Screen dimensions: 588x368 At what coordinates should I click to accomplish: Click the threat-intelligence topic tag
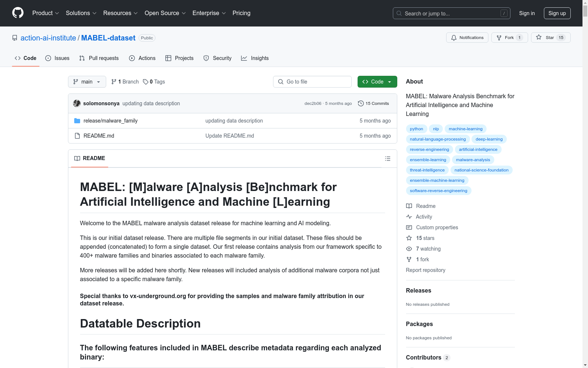coord(427,170)
